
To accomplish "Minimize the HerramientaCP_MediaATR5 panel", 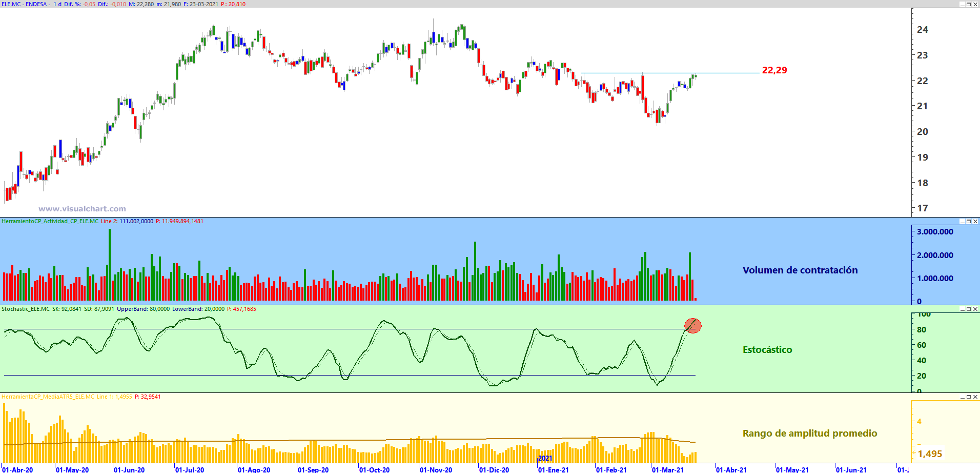I will (x=962, y=397).
